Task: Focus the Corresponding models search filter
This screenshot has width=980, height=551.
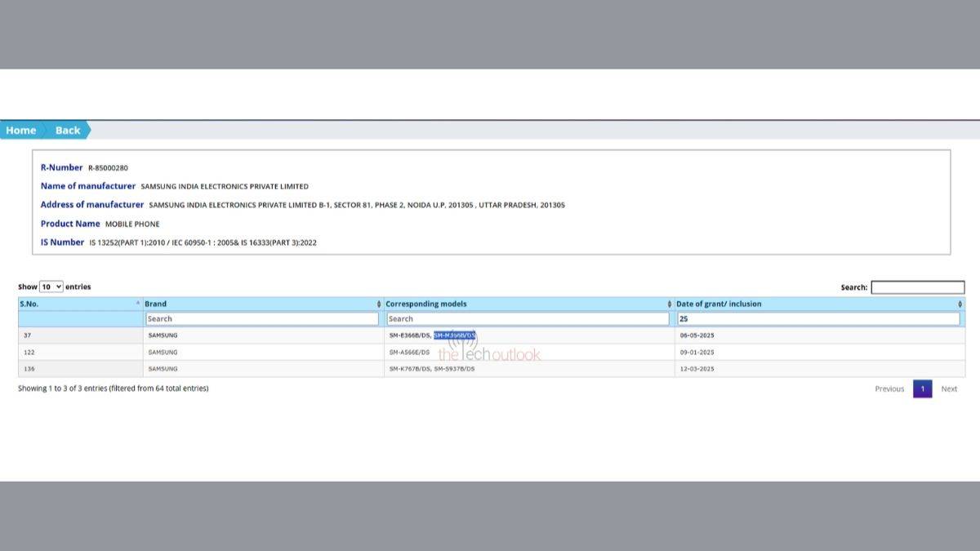Action: pos(528,318)
